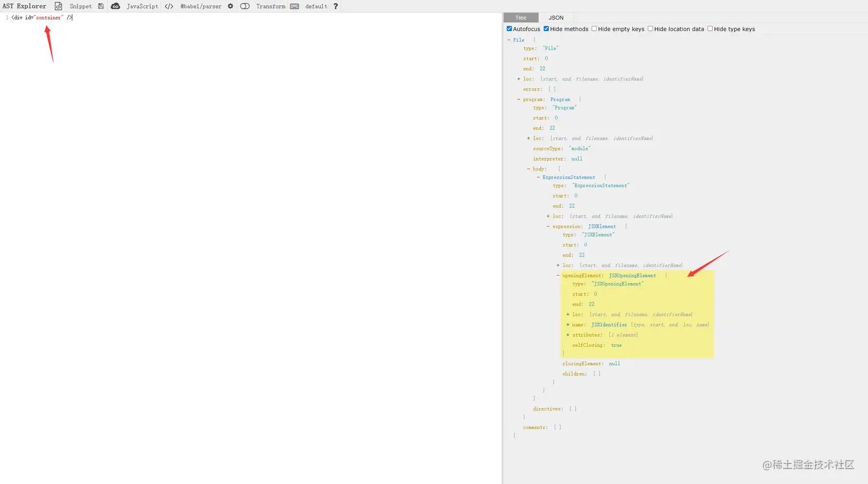Viewport: 868px width, 484px height.
Task: Click the children empty array row
Action: tap(582, 374)
